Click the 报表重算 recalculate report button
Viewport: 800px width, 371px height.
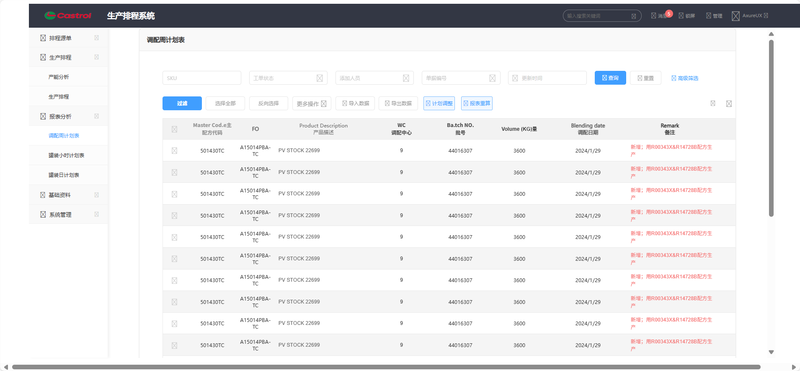[477, 103]
